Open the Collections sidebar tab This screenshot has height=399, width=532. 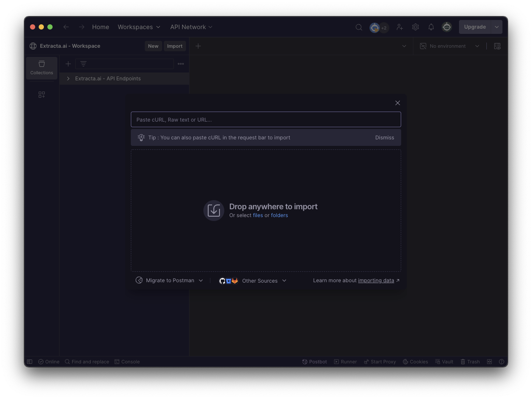(42, 68)
